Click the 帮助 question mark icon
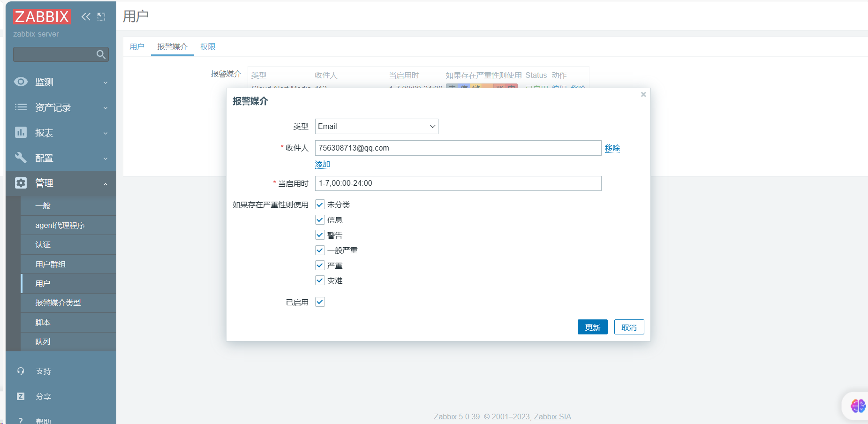The height and width of the screenshot is (424, 868). coord(21,421)
